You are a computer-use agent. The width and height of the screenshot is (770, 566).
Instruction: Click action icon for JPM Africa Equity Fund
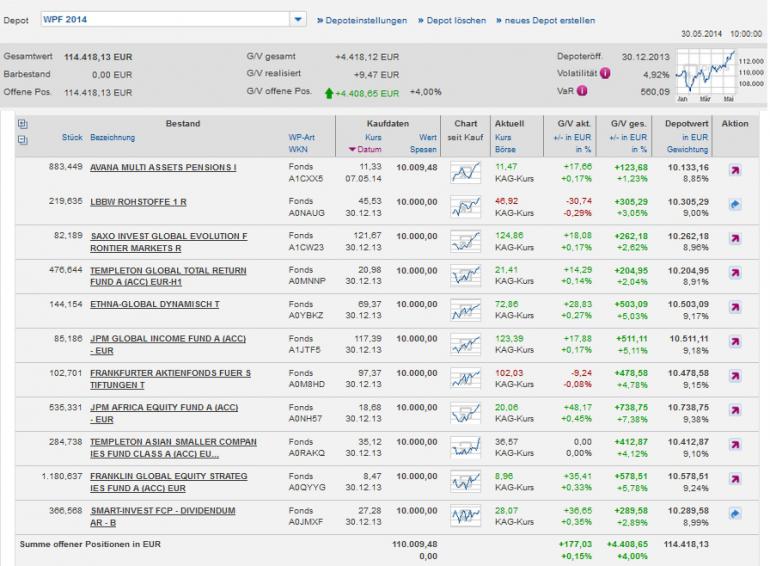735,410
